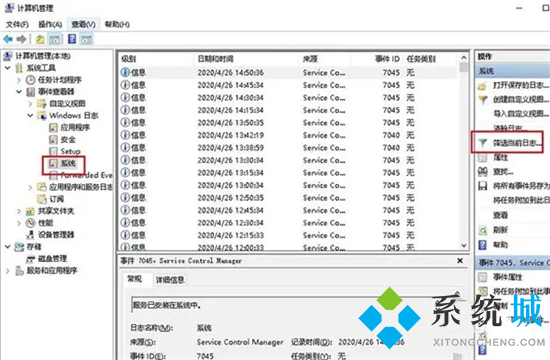Collapse 事件查看器 tree node
The height and width of the screenshot is (360, 550).
click(19, 92)
